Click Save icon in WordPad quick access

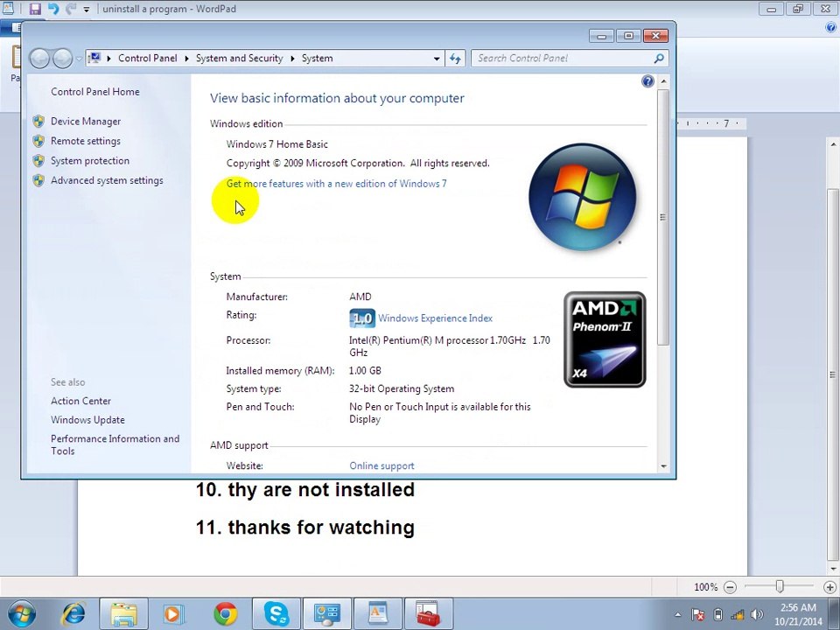point(35,9)
